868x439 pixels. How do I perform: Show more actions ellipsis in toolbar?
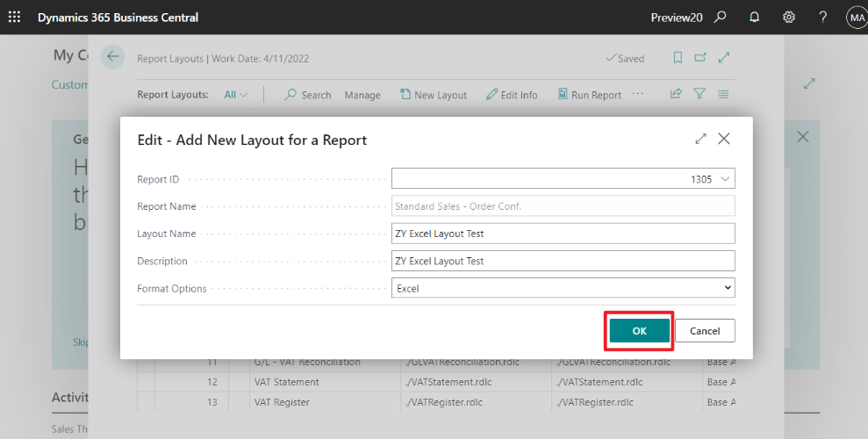click(x=638, y=94)
